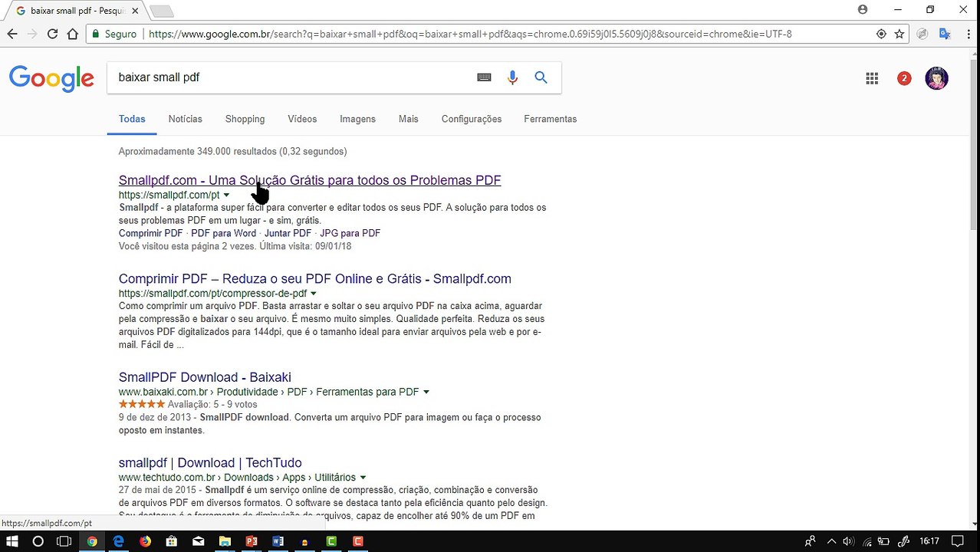The width and height of the screenshot is (980, 552).
Task: Open the on-screen keyboard input tool
Action: (x=484, y=77)
